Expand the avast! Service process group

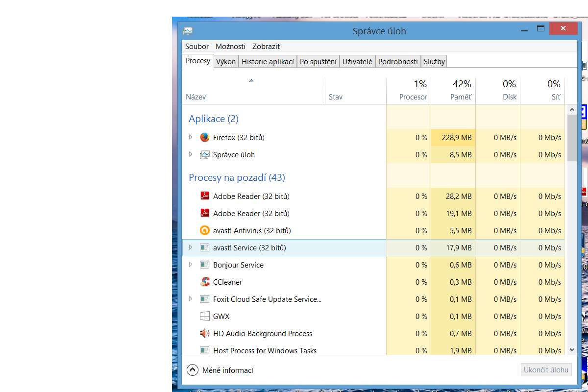(x=191, y=247)
